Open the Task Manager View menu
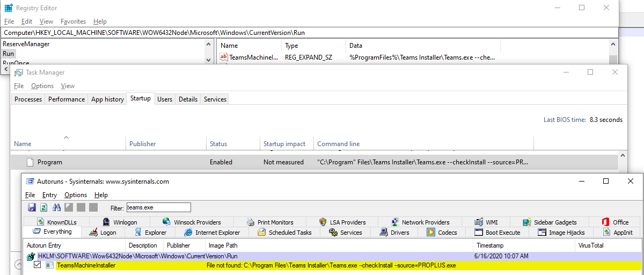This screenshot has width=644, height=275. (x=68, y=86)
